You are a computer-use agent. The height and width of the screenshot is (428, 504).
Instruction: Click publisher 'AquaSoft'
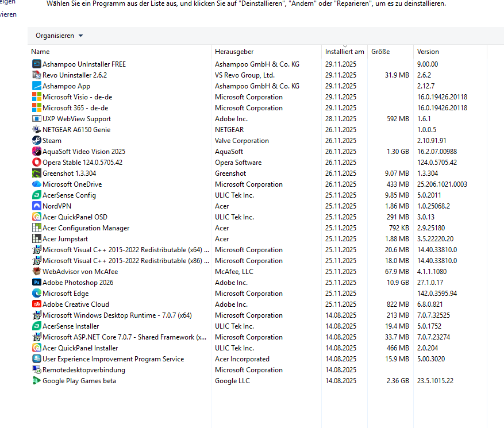(x=229, y=152)
